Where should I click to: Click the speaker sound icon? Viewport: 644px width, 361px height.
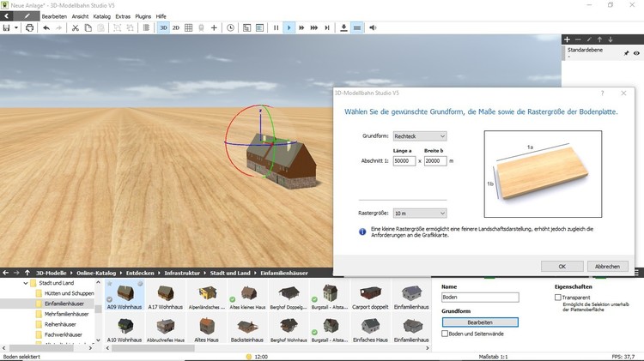373,27
